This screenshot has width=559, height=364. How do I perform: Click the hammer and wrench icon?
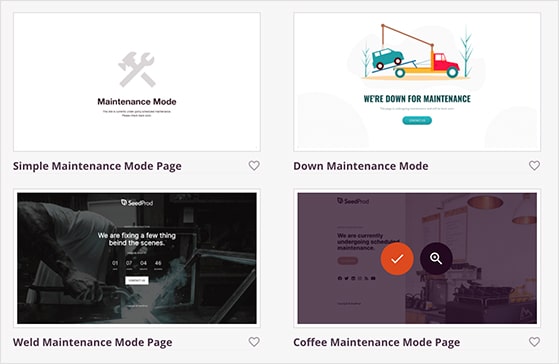coord(137,70)
